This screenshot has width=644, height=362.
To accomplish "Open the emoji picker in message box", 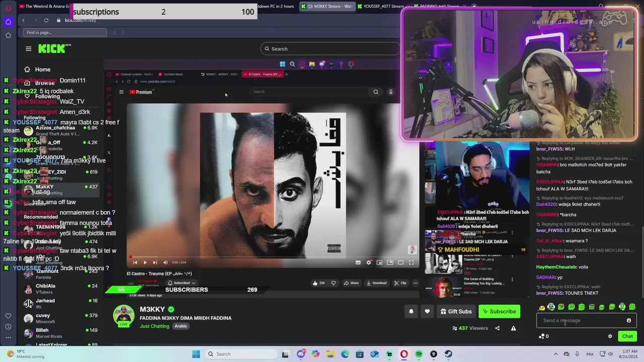I will pos(628,321).
